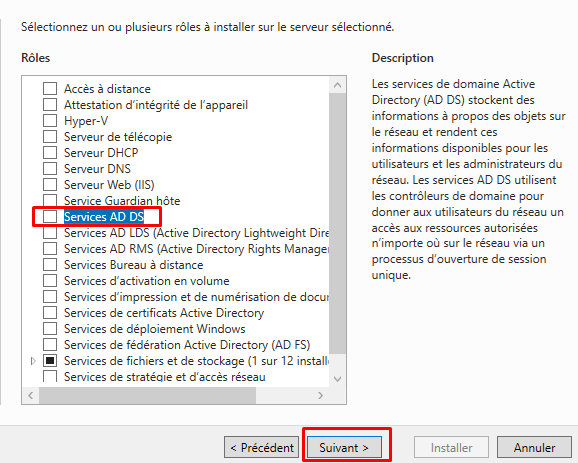Click the vertical scrollbar thumb
This screenshot has width=578, height=463.
tap(337, 223)
